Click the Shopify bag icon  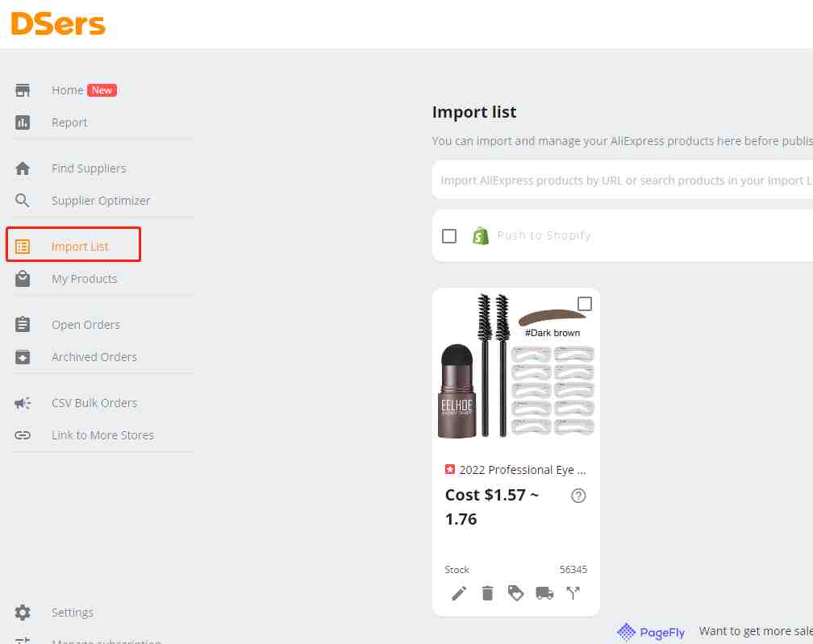click(x=481, y=236)
